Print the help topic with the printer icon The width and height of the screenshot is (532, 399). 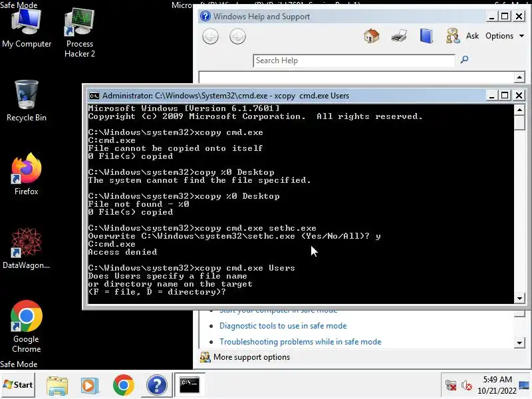point(399,36)
